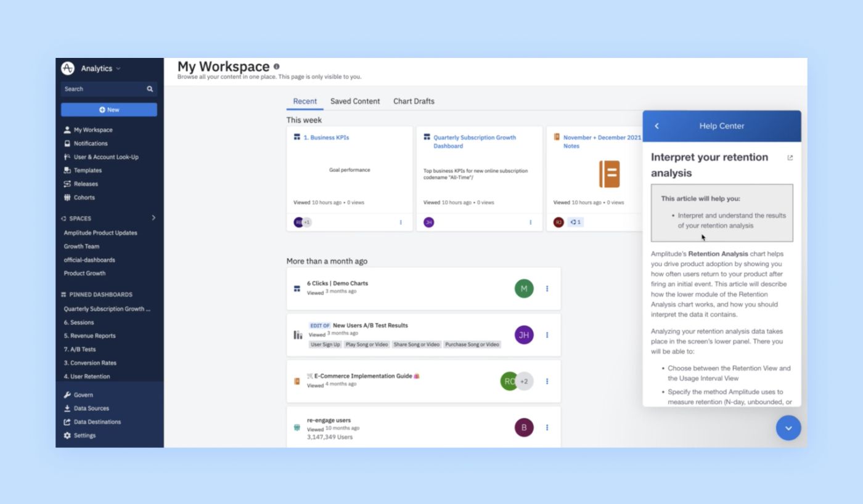Click the M avatar on Demo Charts row
The height and width of the screenshot is (504, 863).
coord(524,288)
